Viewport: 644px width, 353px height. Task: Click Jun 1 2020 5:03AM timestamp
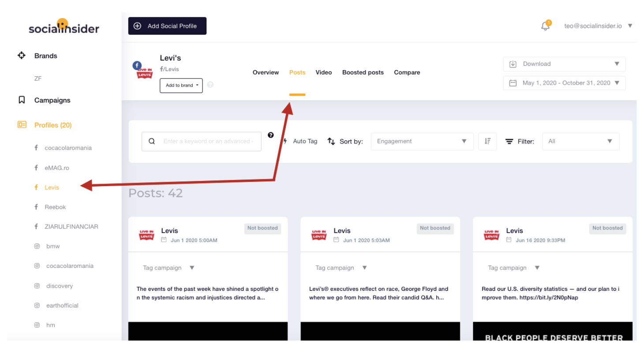pyautogui.click(x=367, y=240)
